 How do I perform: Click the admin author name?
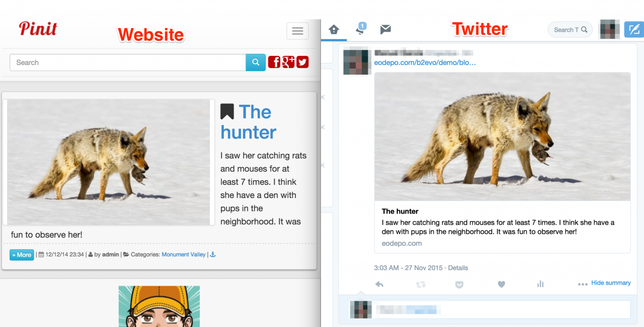pos(111,254)
